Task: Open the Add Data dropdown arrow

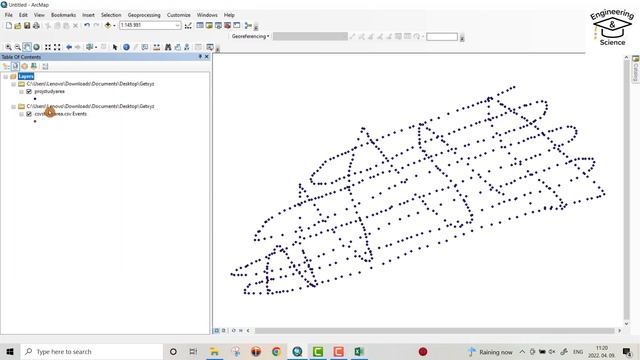Action: click(114, 25)
